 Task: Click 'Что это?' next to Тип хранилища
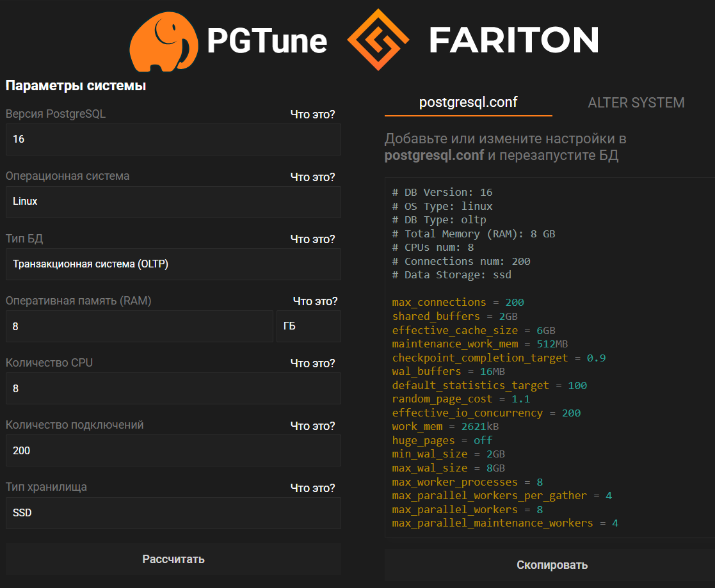(x=312, y=488)
